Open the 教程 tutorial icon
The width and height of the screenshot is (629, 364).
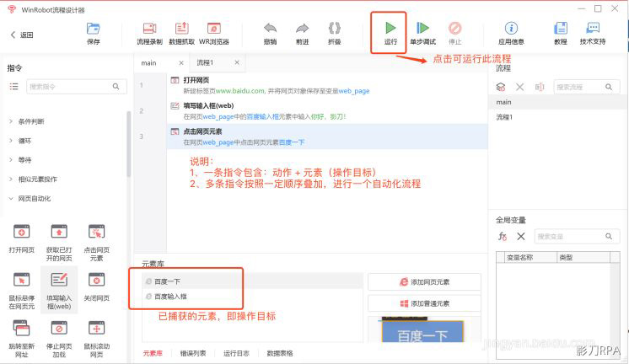[561, 28]
